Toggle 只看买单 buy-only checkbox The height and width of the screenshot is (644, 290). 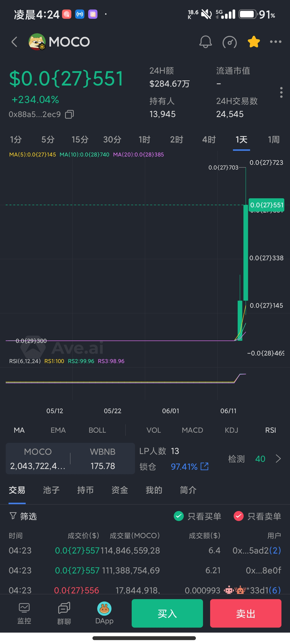click(179, 516)
